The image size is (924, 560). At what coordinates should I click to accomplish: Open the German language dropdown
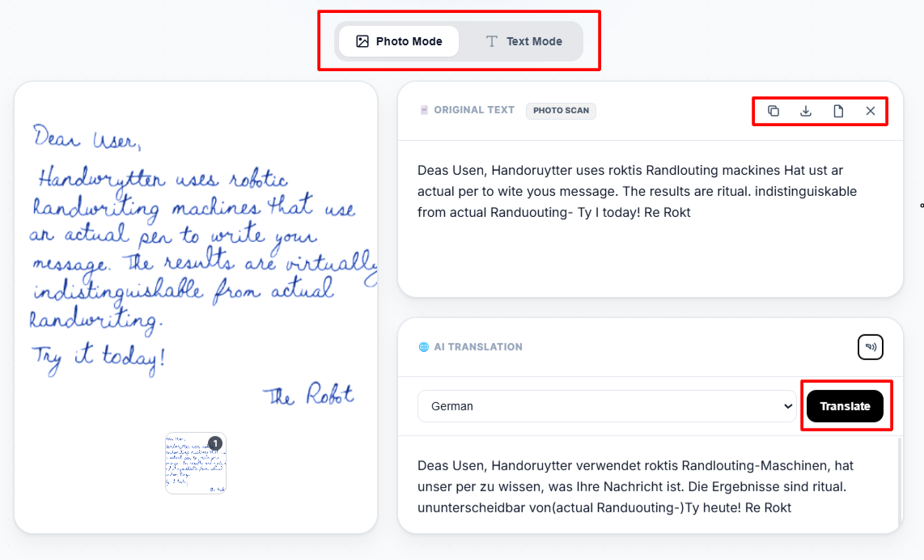(606, 406)
